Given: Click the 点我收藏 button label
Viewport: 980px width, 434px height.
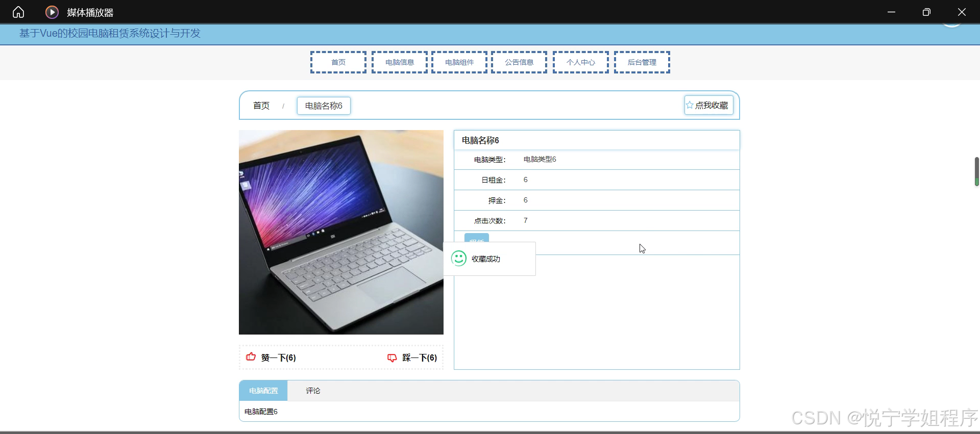Looking at the screenshot, I should coord(712,105).
